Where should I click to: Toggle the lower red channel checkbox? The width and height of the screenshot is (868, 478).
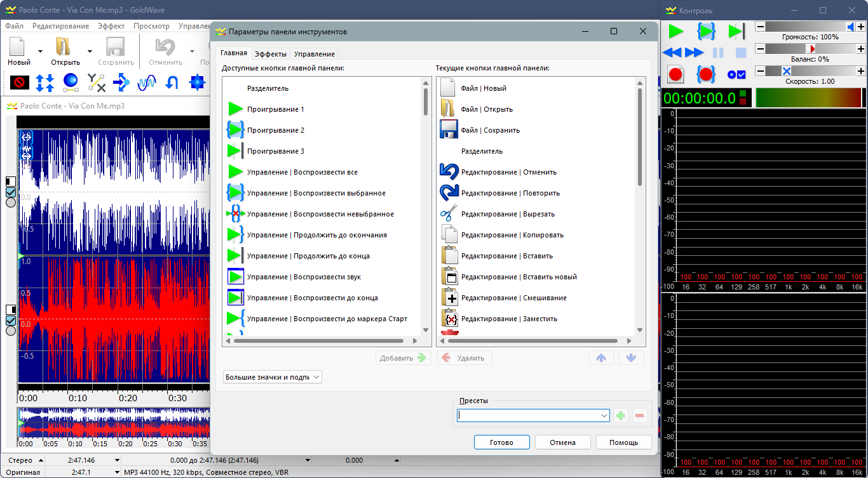coord(10,321)
